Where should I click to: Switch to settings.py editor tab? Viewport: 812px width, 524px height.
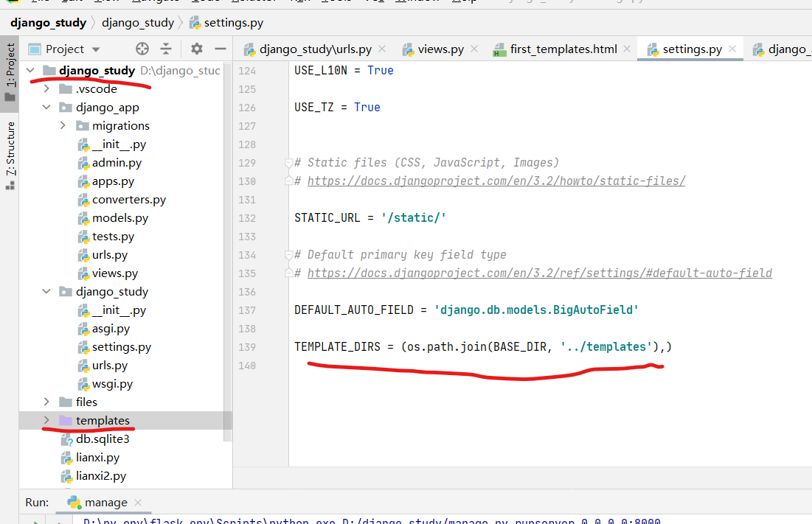692,49
